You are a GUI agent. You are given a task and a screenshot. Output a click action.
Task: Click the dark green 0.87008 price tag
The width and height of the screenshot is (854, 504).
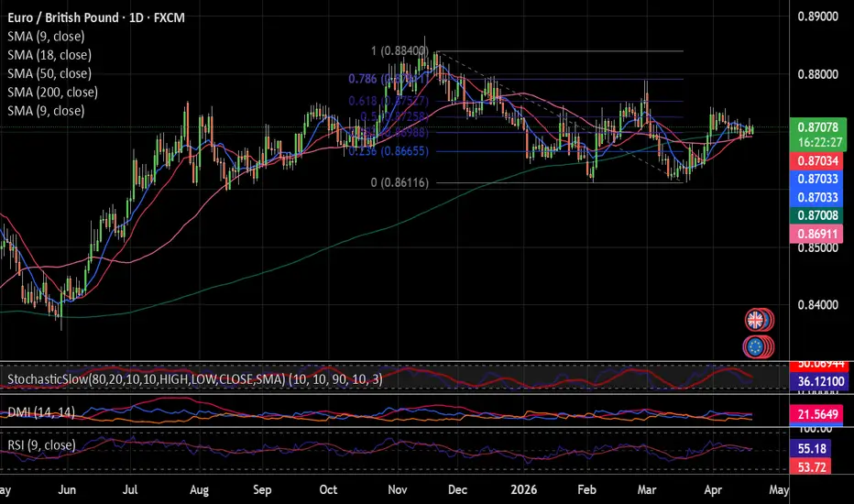point(817,215)
